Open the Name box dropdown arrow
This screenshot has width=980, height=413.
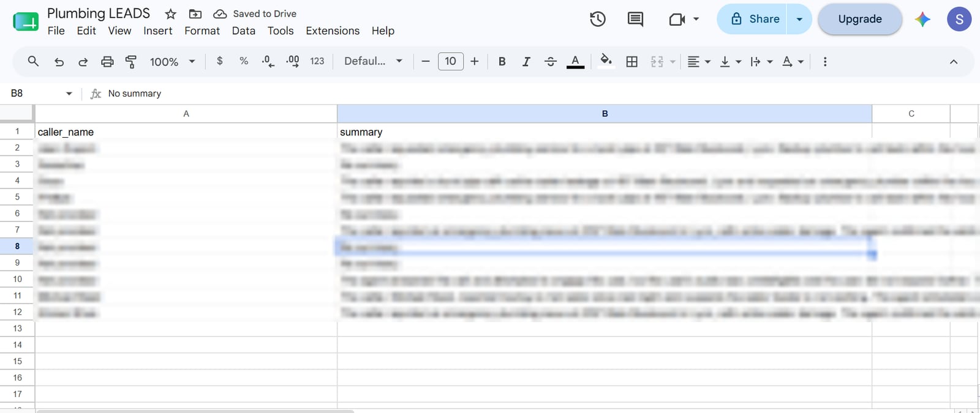69,93
